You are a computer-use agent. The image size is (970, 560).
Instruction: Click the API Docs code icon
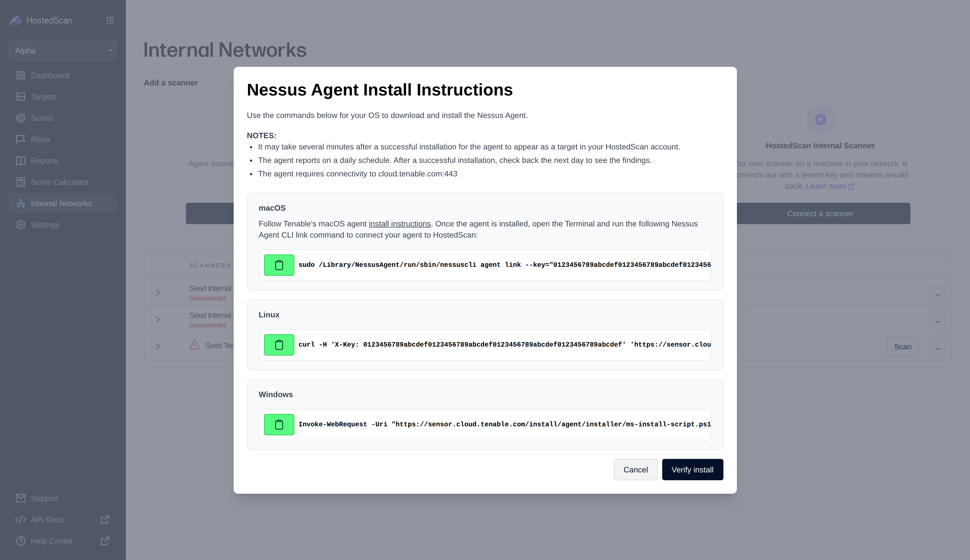pos(21,520)
